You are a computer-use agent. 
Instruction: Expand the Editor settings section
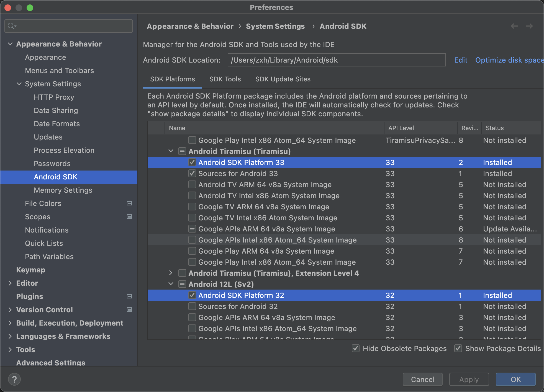tap(10, 283)
